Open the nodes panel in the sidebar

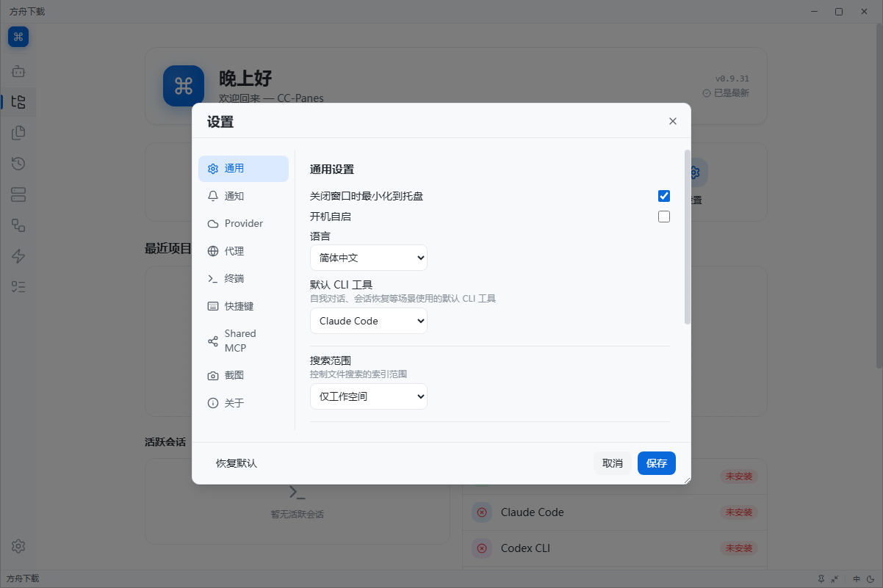click(x=18, y=225)
